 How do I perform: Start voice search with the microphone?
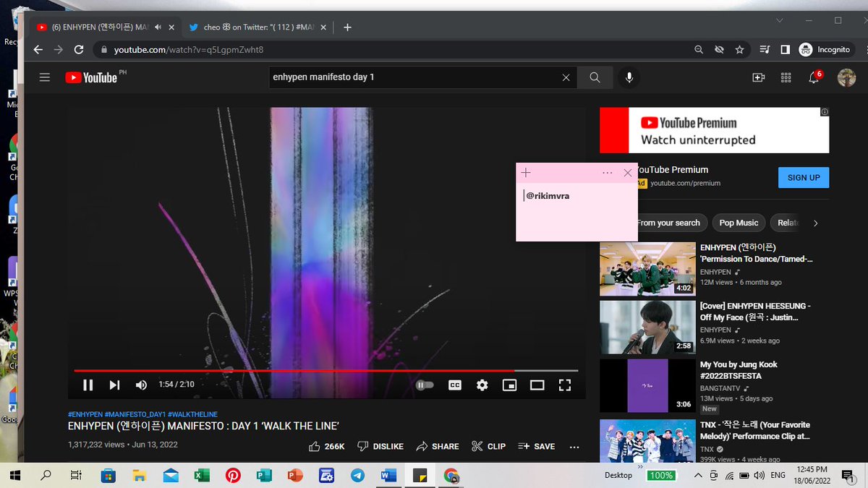point(629,77)
